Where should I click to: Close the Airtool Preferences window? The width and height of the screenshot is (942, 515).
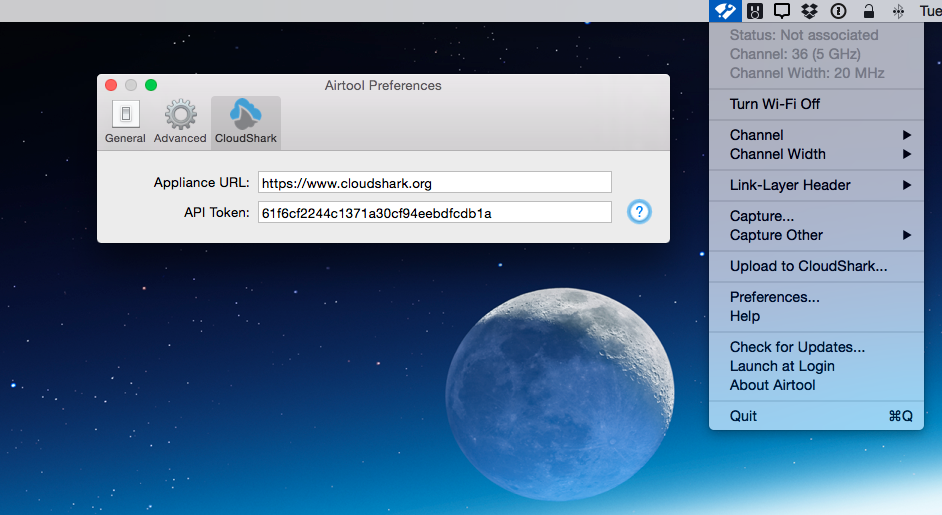tap(111, 85)
